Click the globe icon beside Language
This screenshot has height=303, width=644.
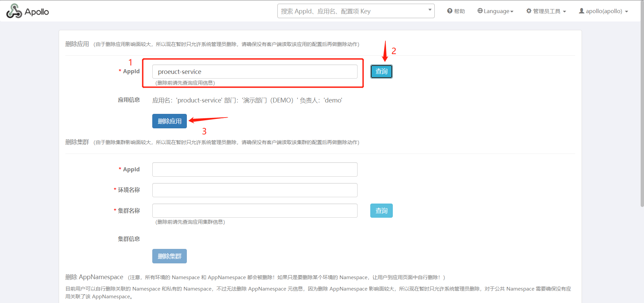(480, 11)
